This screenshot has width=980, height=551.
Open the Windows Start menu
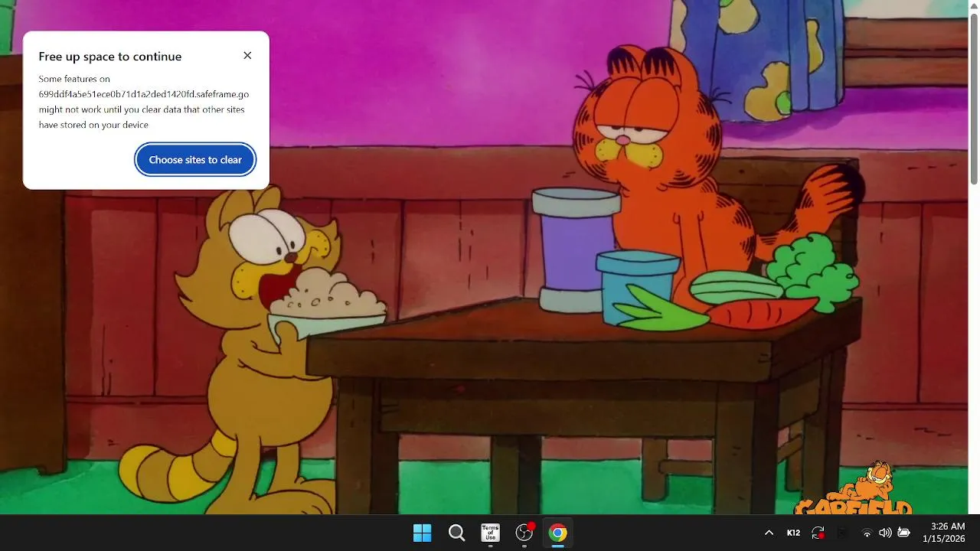(422, 533)
